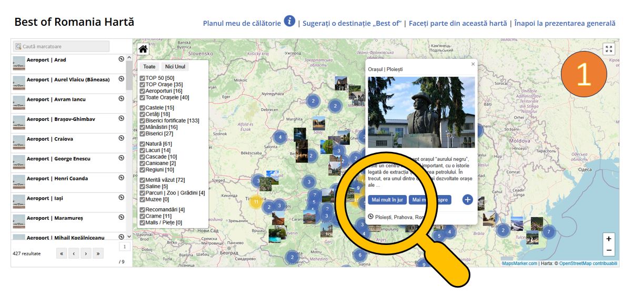This screenshot has width=644, height=307.
Task: Click the home icon on the map
Action: point(143,49)
